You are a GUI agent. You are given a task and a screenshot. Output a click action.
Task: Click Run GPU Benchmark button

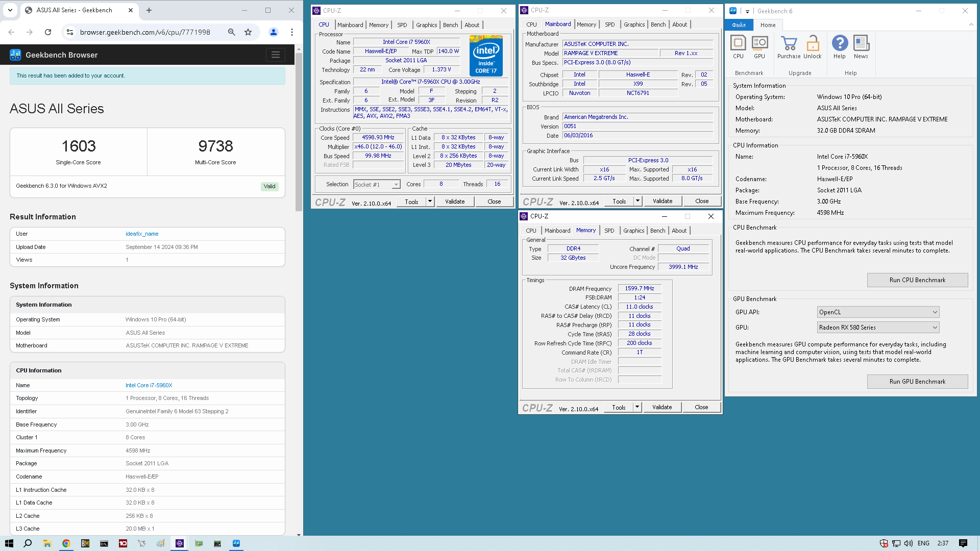[x=917, y=382]
